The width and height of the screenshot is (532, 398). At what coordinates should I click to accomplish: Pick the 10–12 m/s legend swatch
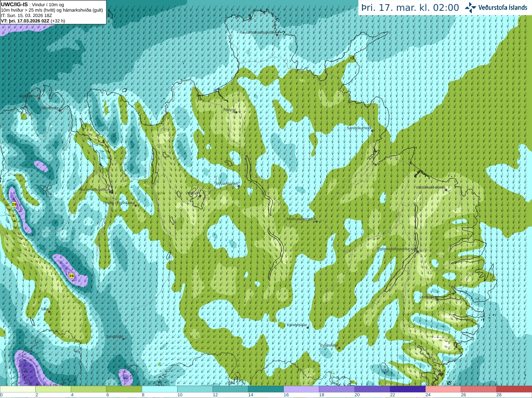click(x=195, y=389)
